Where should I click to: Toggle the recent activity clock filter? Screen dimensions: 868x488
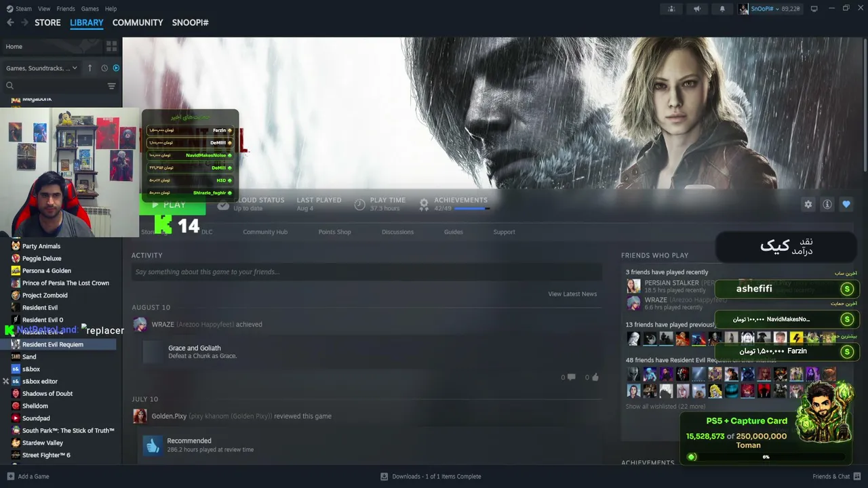[x=104, y=68]
